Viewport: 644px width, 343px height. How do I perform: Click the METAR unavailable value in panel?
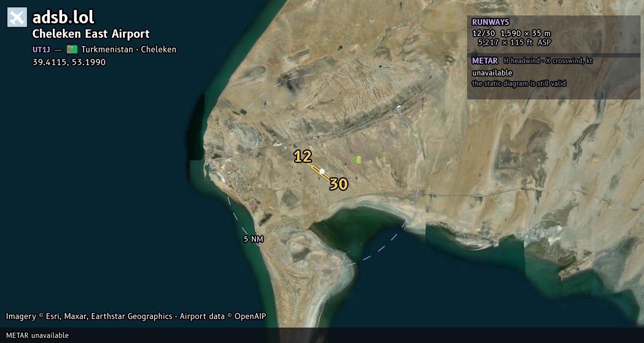tap(492, 73)
